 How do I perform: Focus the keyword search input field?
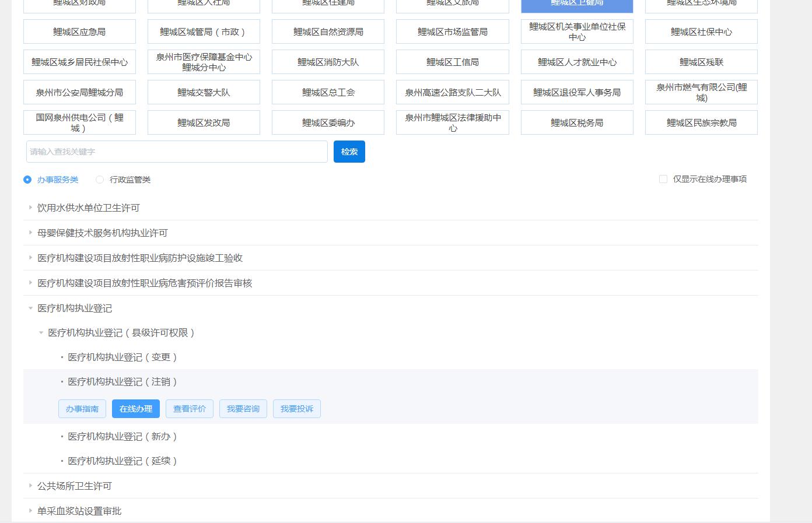177,152
